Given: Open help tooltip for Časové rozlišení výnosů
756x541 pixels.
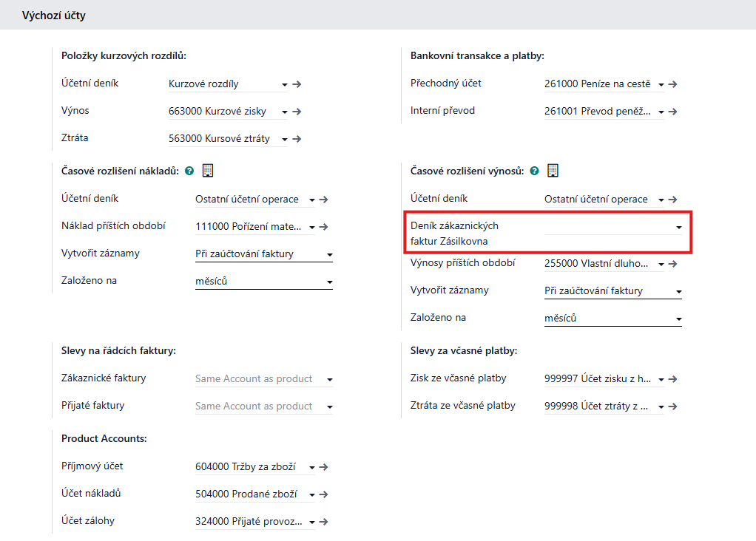Looking at the screenshot, I should click(534, 171).
